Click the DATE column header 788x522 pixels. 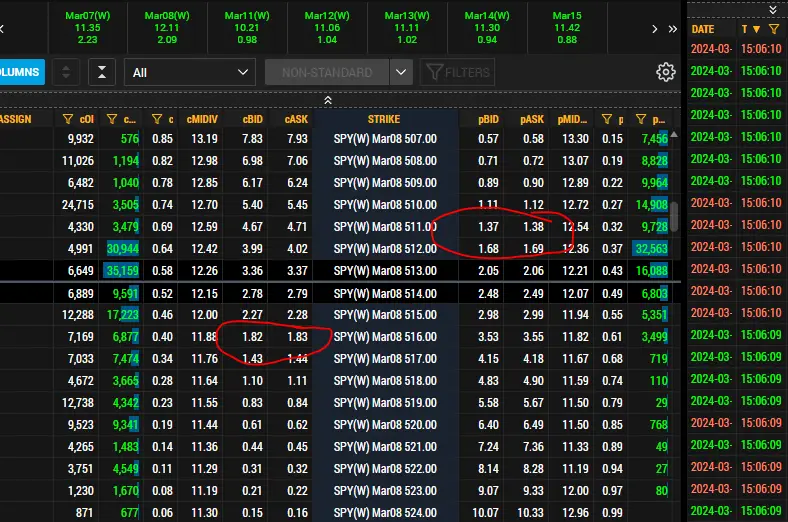(703, 29)
